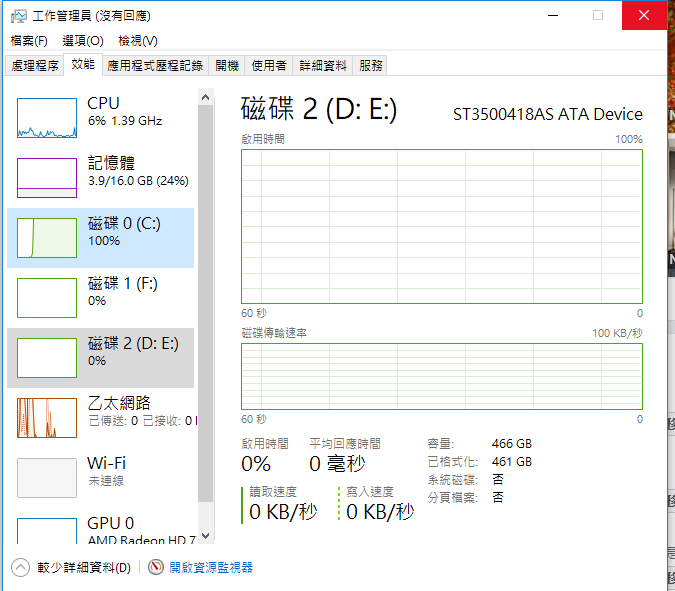Select the Wi-Fi graph thumbnail

pyautogui.click(x=47, y=478)
